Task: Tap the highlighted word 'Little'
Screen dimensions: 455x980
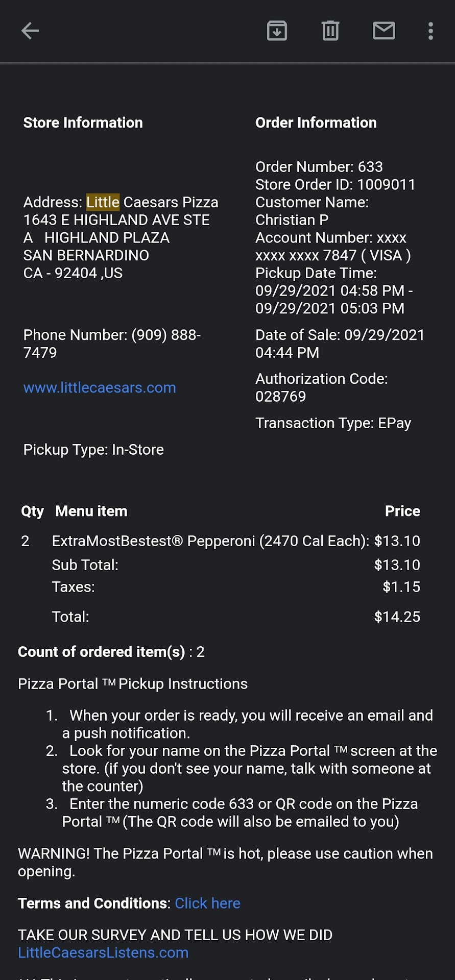Action: (x=103, y=202)
